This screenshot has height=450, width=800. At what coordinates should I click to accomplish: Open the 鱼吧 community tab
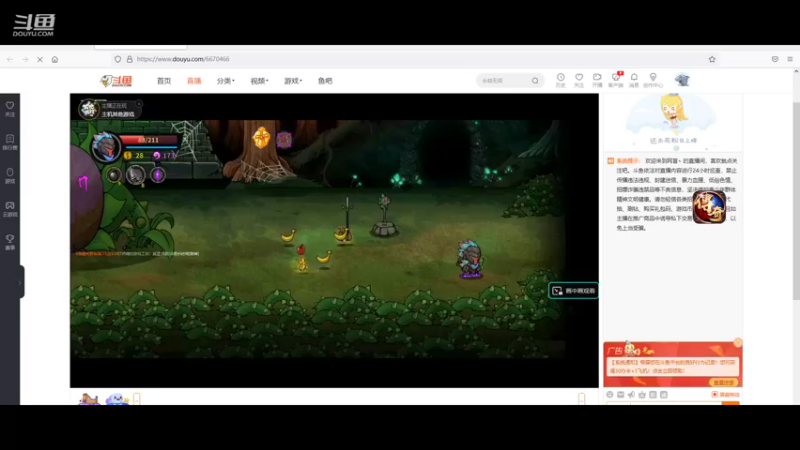(325, 81)
